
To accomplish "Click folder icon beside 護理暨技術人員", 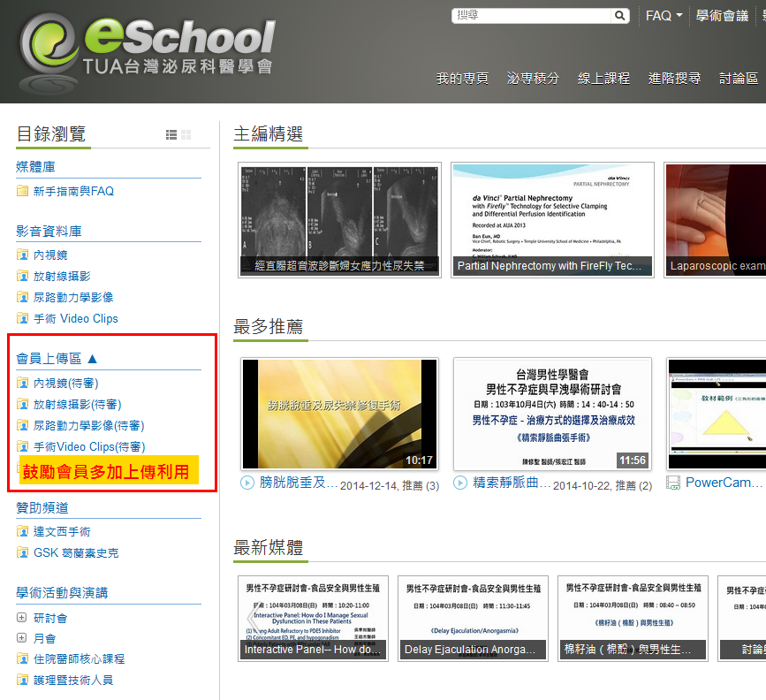I will pyautogui.click(x=22, y=680).
